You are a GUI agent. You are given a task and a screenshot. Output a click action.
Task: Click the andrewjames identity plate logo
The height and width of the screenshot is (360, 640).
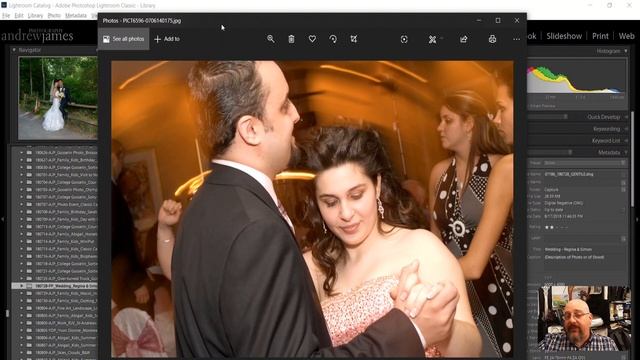click(x=38, y=36)
